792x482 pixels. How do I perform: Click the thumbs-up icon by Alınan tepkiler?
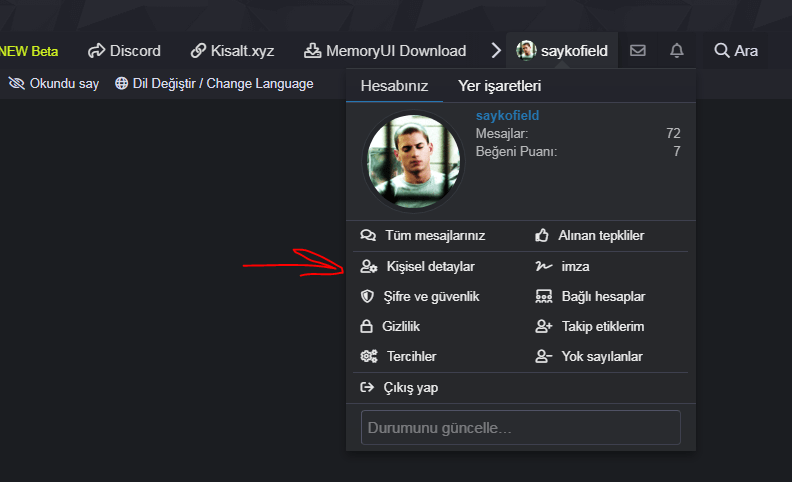[x=542, y=235]
